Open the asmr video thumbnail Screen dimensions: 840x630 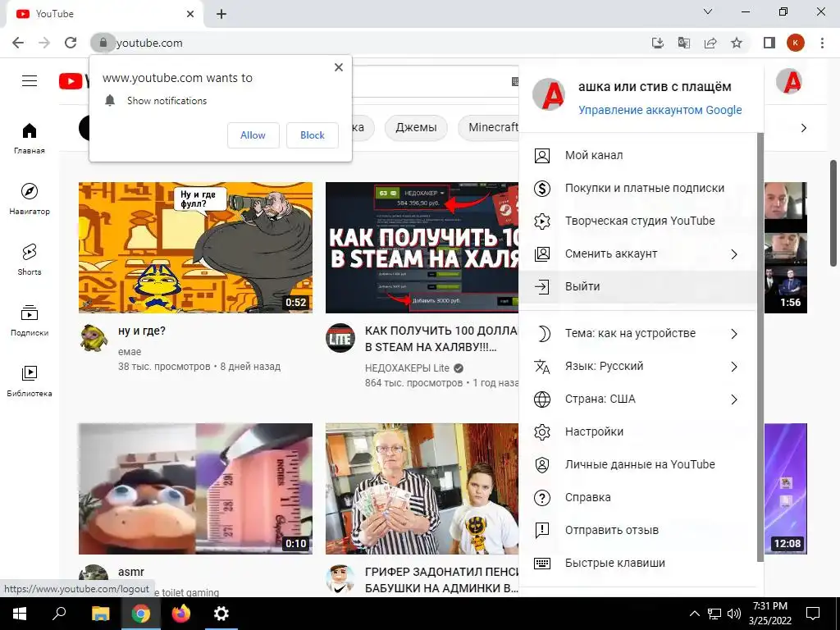tap(195, 489)
